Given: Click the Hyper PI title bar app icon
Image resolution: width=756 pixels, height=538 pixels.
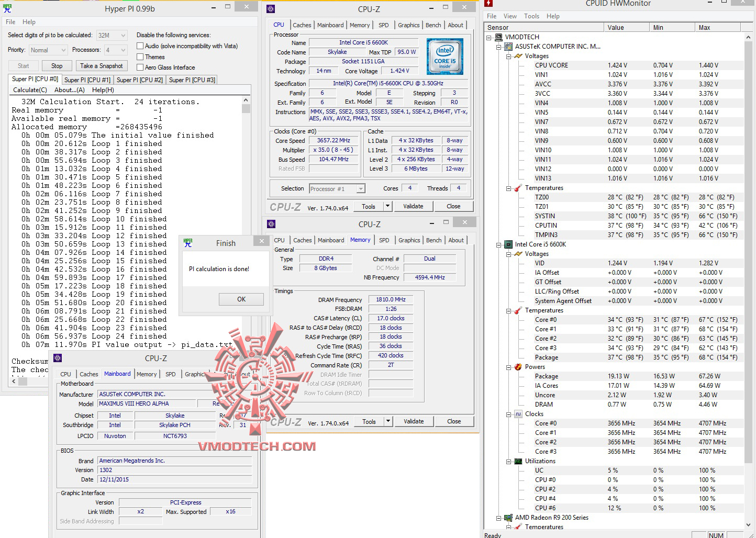Looking at the screenshot, I should pos(7,8).
